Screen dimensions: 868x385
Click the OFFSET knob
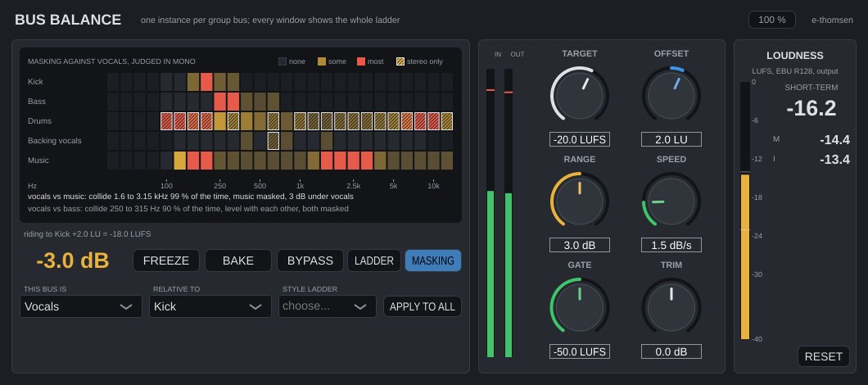(671, 93)
